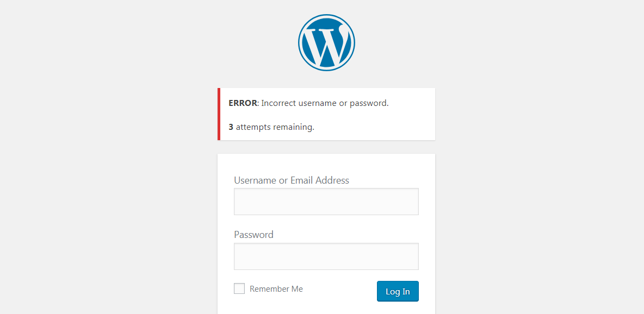Select the WordPress emblem above the form
Screen dimensions: 644x314
click(x=326, y=42)
